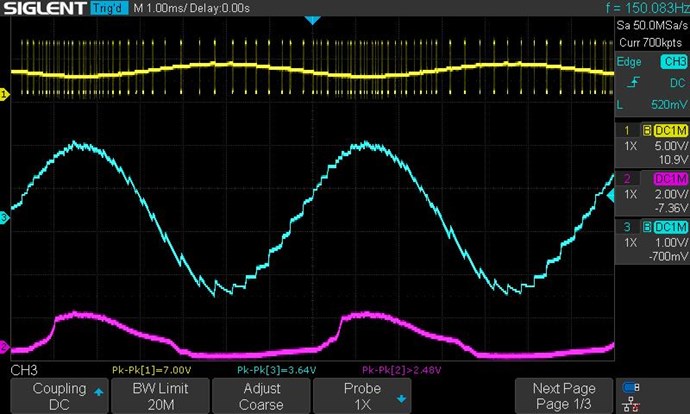Click the timebase M 1.00ms/ readout
Viewport: 690px width, 414px height.
click(x=160, y=8)
